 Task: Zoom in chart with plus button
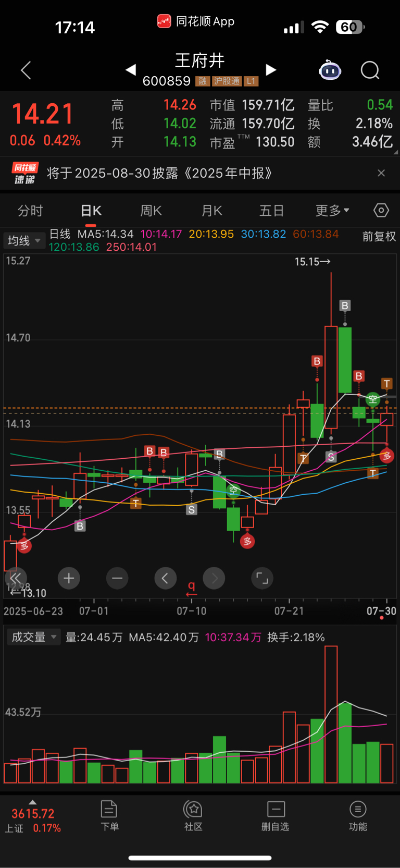69,578
